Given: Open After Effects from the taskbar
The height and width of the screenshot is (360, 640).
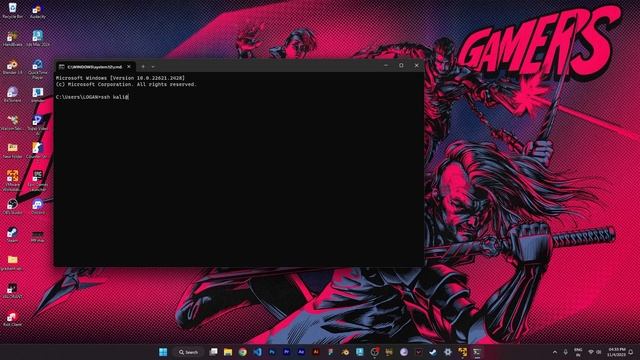Looking at the screenshot, I should [301, 352].
